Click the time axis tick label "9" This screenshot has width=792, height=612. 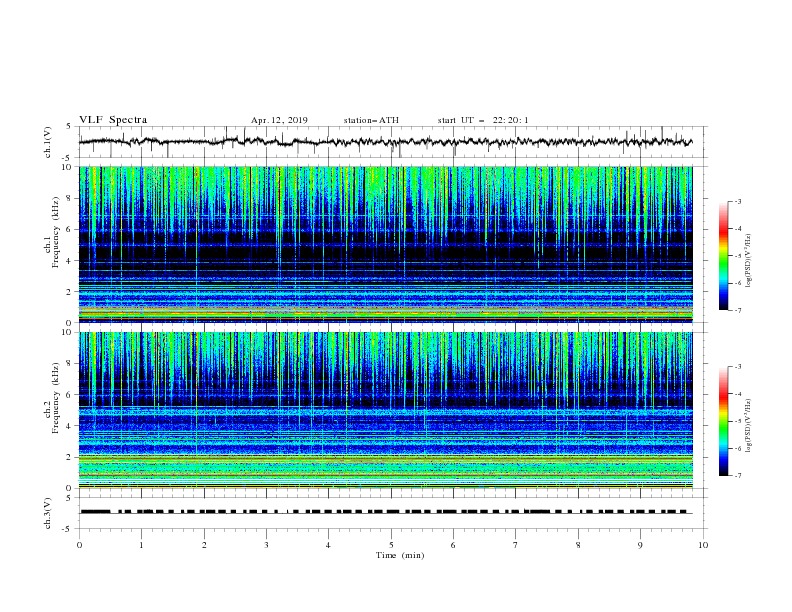(640, 545)
